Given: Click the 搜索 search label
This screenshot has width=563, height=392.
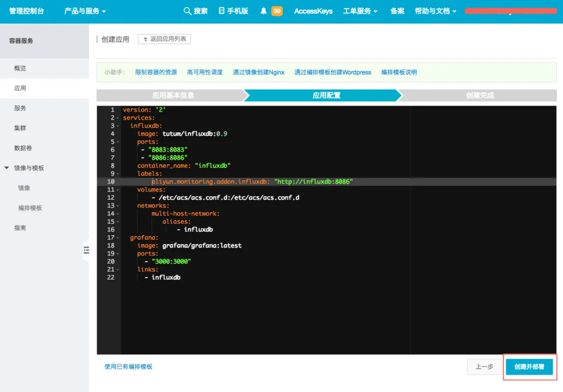Looking at the screenshot, I should point(200,11).
